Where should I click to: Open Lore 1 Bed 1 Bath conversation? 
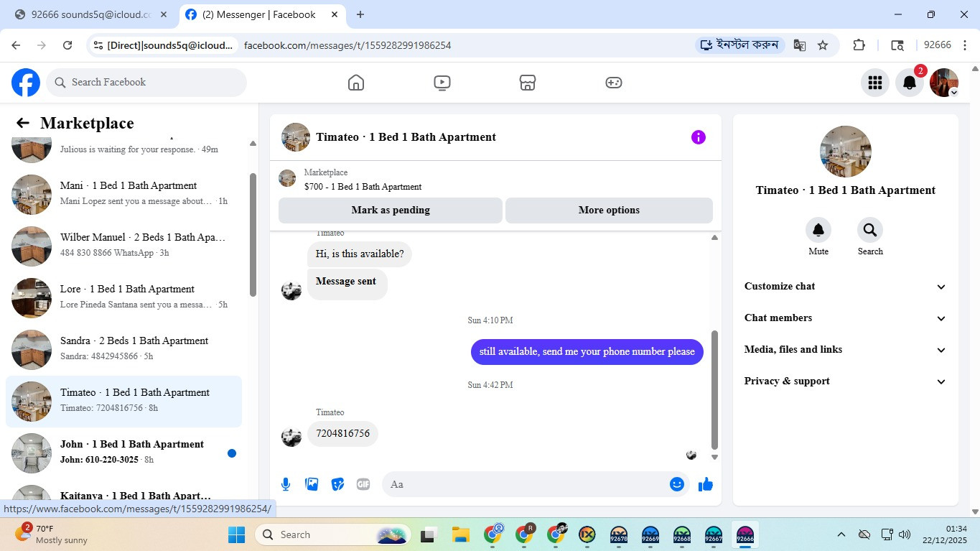(123, 297)
